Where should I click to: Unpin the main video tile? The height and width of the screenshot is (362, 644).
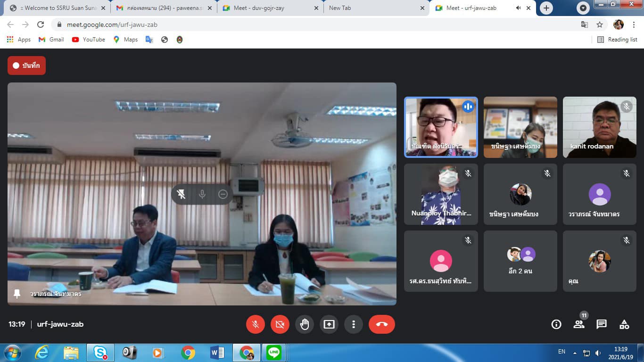[x=181, y=194]
